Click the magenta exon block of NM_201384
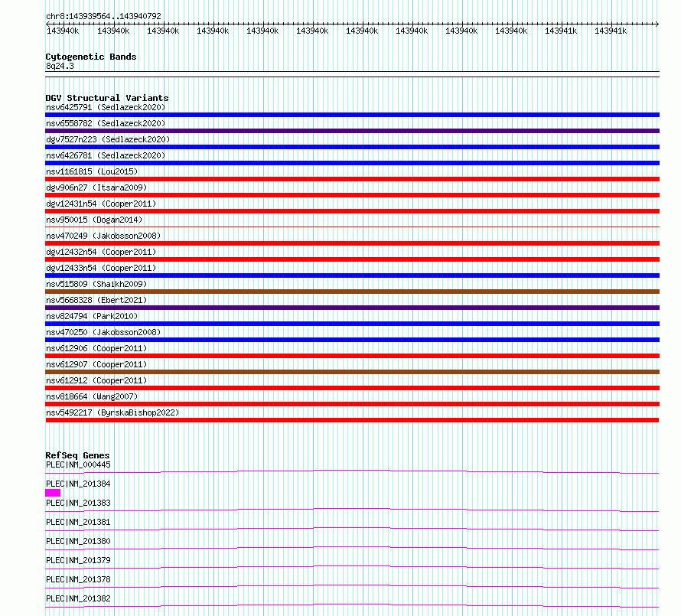The height and width of the screenshot is (616, 681). (53, 493)
